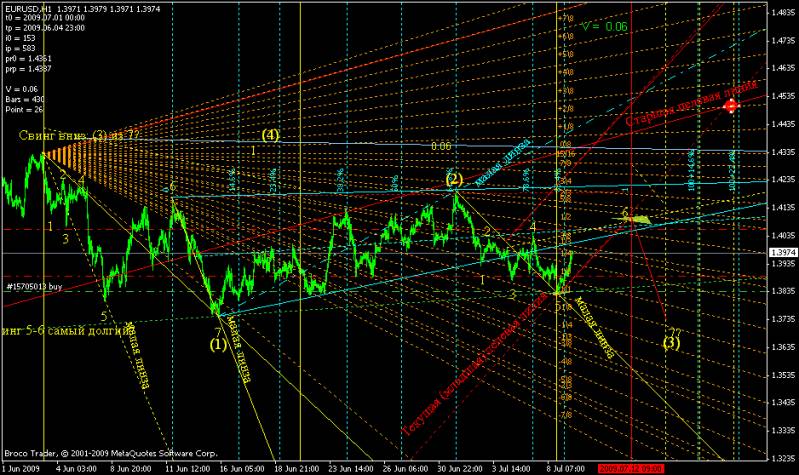Click the EURUSD,H1 chart title text
Screen dimensions: 799x475
tap(29, 8)
